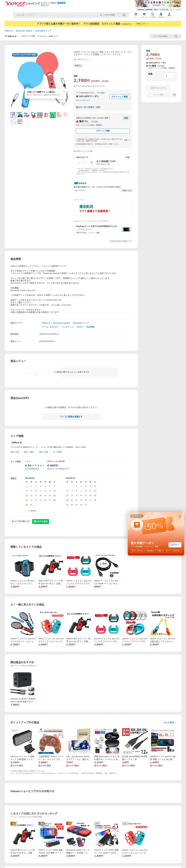Open the 周辺機器 category link
186x868 pixels.
(x=91, y=327)
